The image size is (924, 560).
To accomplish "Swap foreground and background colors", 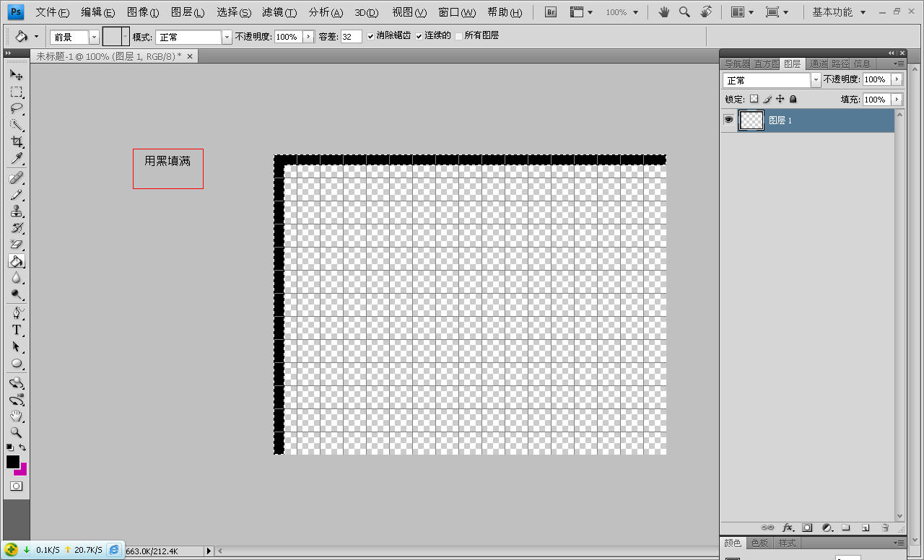I will click(x=22, y=447).
